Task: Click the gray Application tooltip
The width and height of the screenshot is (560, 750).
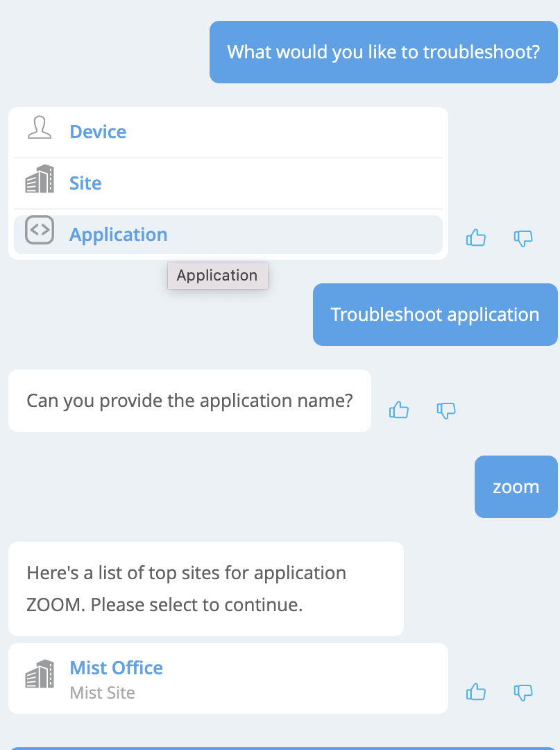Action: pos(217,276)
